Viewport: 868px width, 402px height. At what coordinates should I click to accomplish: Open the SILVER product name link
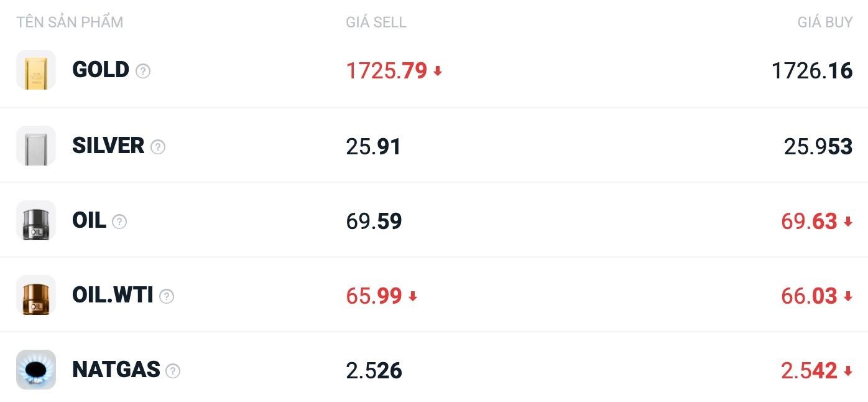(x=108, y=146)
